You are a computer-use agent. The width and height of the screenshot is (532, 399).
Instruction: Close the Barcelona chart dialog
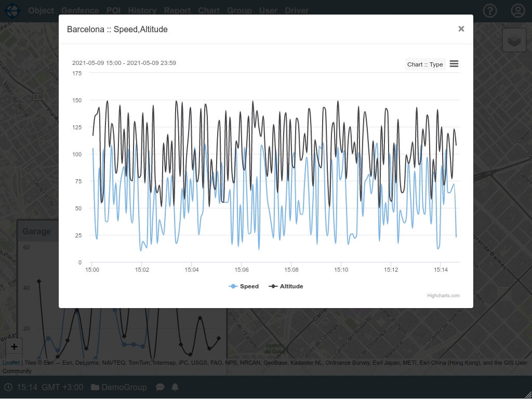point(461,29)
